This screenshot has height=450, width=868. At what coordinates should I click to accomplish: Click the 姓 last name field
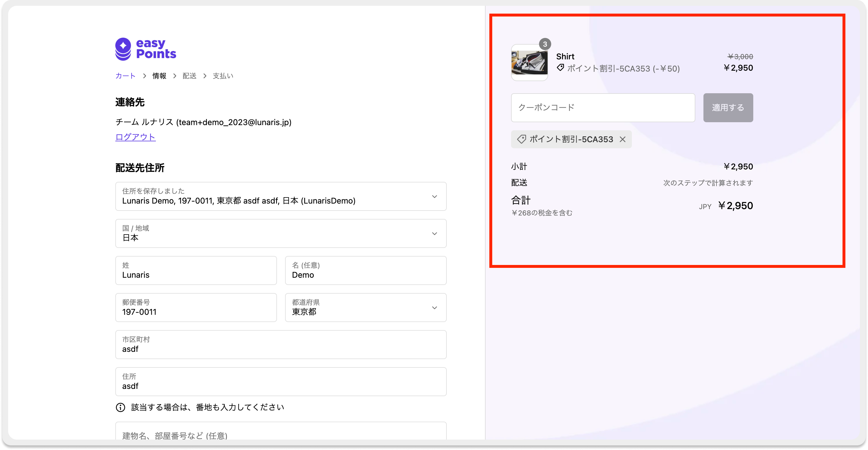tap(196, 270)
